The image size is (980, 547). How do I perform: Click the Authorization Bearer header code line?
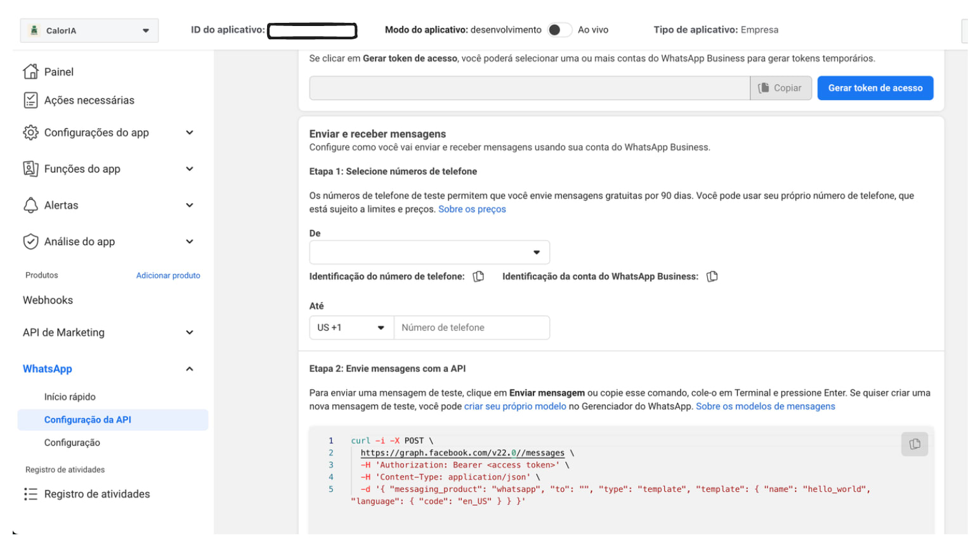[465, 465]
